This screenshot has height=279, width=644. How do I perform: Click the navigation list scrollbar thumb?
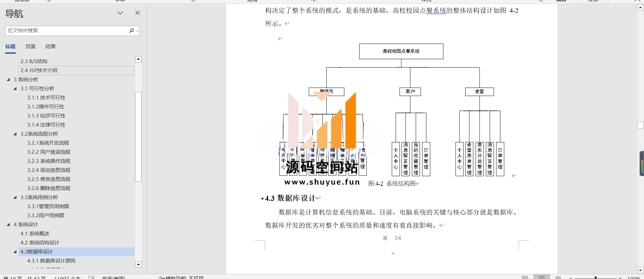pyautogui.click(x=138, y=137)
